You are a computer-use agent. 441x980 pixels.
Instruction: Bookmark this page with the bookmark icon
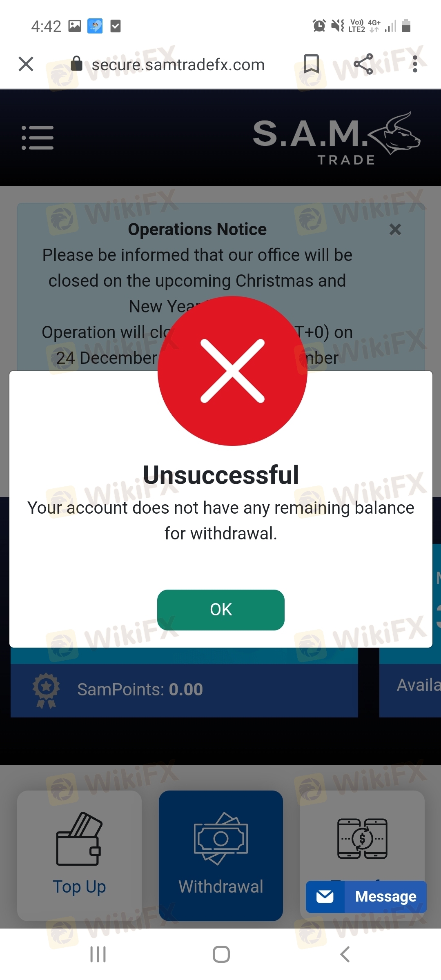click(x=312, y=64)
